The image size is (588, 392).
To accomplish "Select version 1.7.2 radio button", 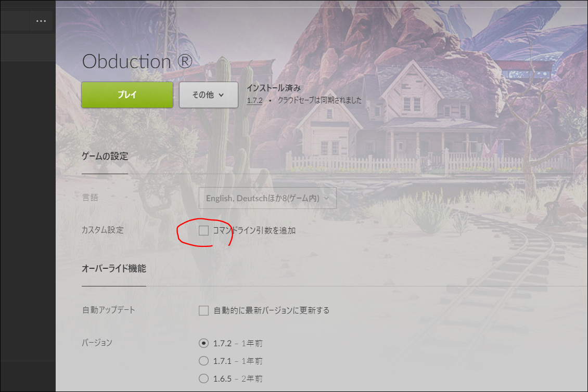I will point(203,343).
